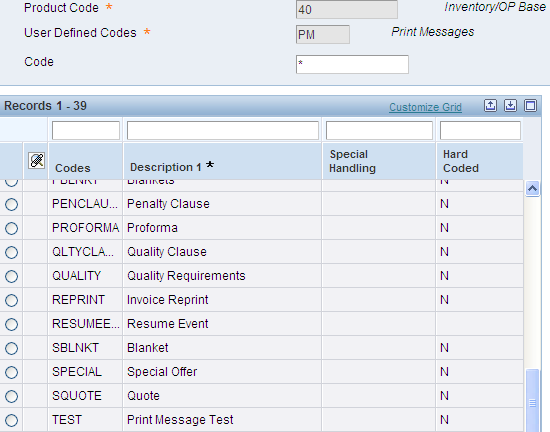Click the Hard Coded filter field
550x432 pixels.
point(480,130)
